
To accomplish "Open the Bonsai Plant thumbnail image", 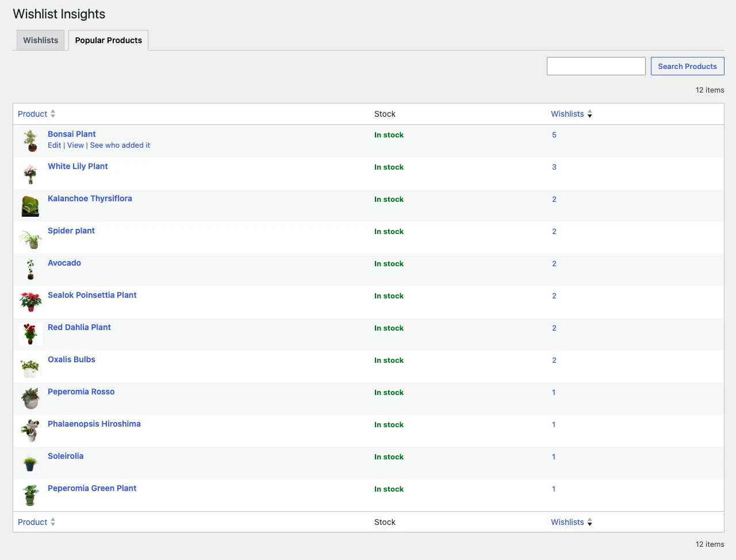I will pyautogui.click(x=30, y=141).
